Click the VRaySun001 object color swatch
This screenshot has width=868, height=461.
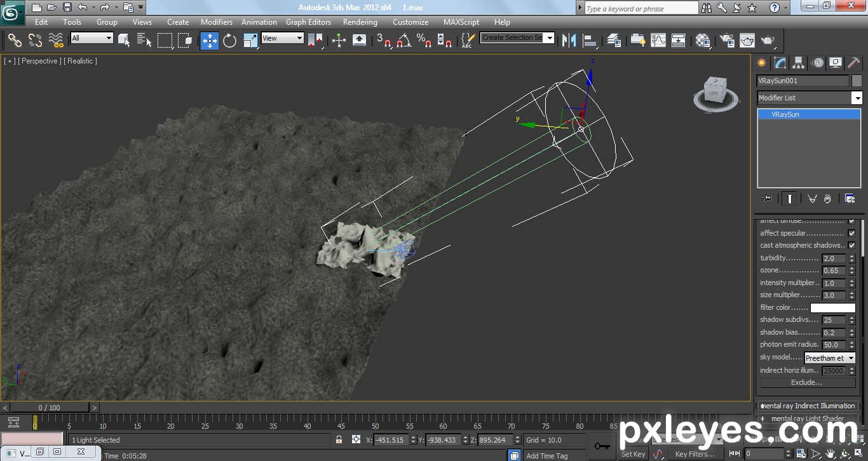click(x=857, y=81)
